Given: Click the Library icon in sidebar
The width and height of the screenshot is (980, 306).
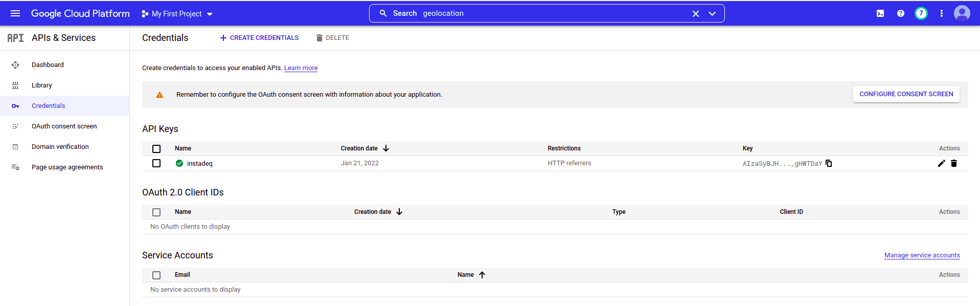Looking at the screenshot, I should tap(15, 85).
